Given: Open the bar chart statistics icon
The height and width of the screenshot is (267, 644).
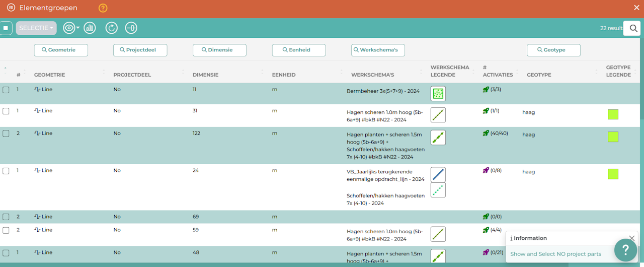Looking at the screenshot, I should click(90, 28).
